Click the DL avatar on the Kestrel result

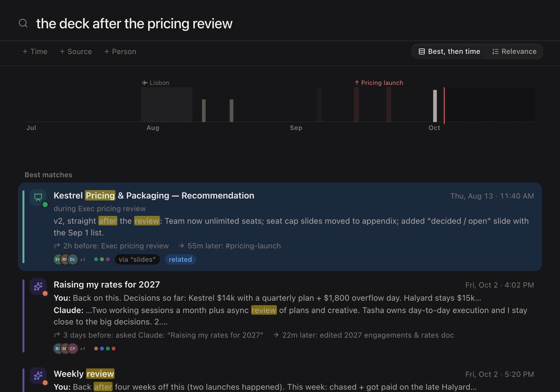pos(72,260)
